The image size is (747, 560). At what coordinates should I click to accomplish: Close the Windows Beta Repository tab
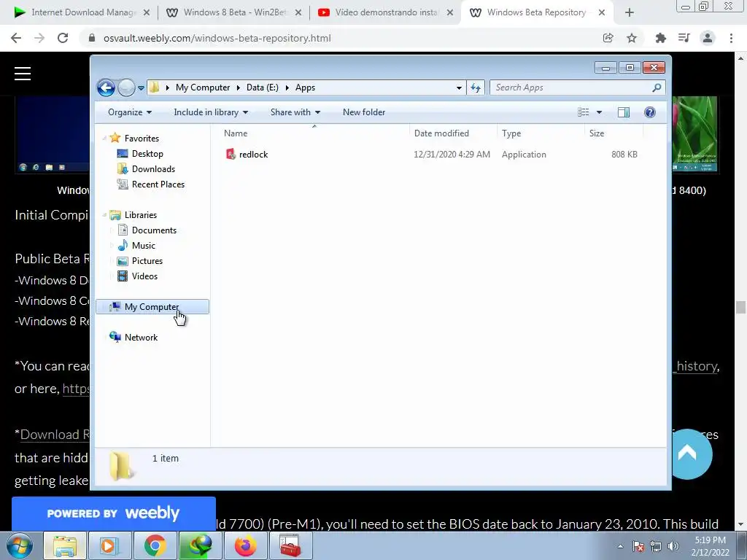click(602, 13)
